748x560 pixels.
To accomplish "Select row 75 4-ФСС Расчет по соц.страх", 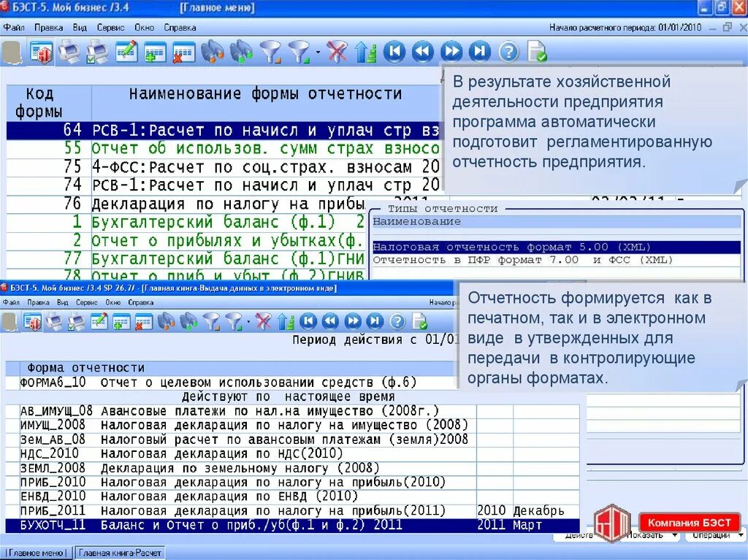I will click(224, 167).
